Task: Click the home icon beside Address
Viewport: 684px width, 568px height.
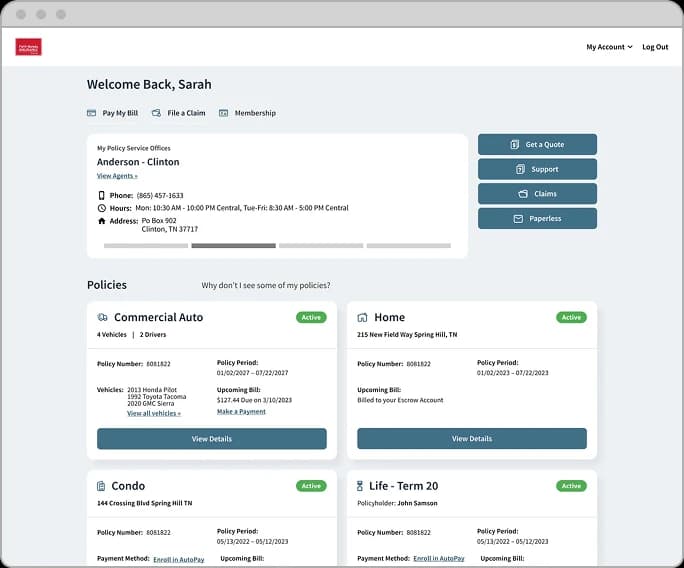Action: (102, 221)
